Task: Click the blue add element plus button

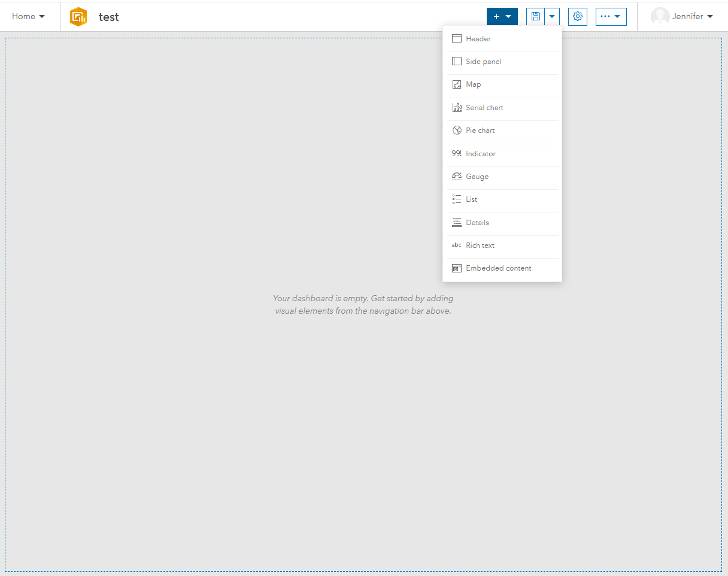Action: click(498, 16)
